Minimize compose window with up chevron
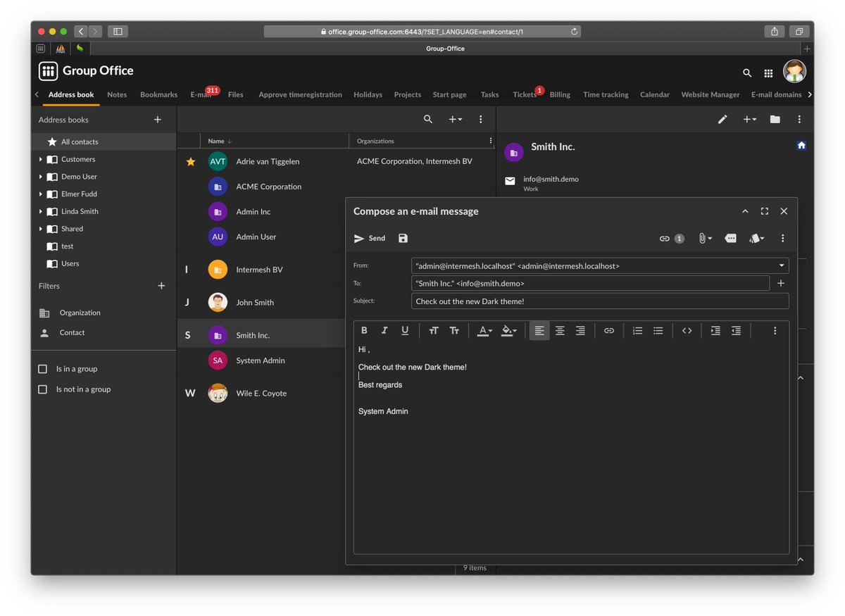The image size is (845, 616). click(745, 211)
